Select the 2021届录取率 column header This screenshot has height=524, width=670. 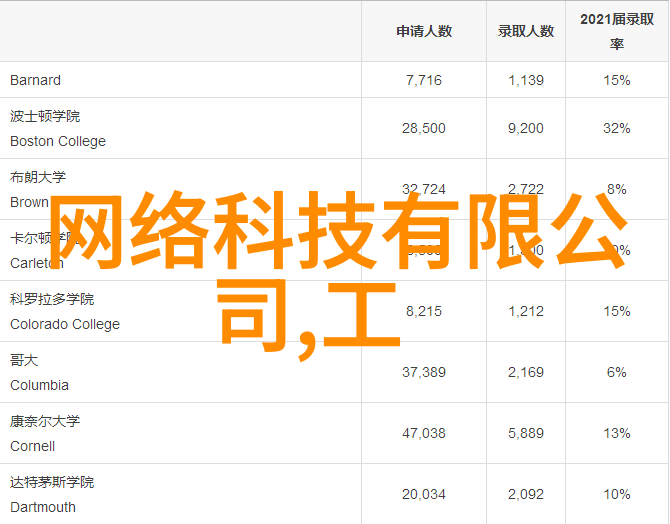coord(617,31)
